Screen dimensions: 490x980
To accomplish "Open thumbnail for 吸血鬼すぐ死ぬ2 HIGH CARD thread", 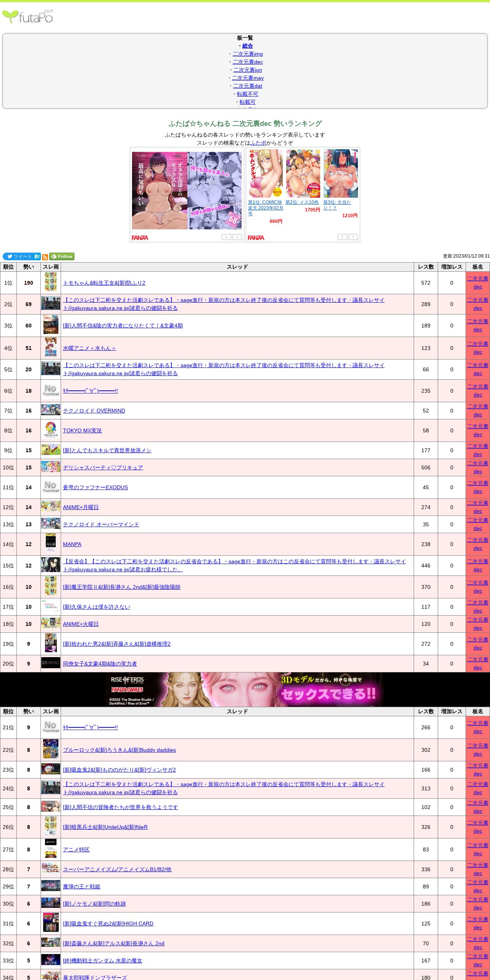I will pos(51,922).
